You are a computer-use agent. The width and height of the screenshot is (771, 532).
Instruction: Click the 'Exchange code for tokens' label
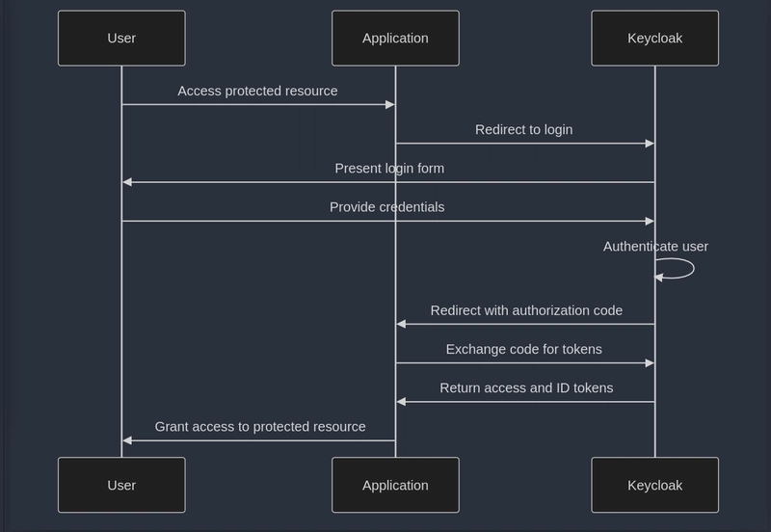pyautogui.click(x=523, y=350)
